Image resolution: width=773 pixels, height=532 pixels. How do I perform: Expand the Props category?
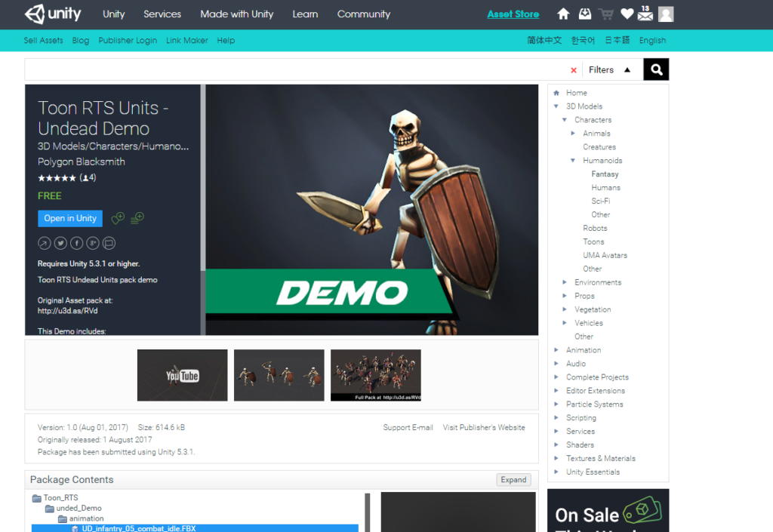565,296
